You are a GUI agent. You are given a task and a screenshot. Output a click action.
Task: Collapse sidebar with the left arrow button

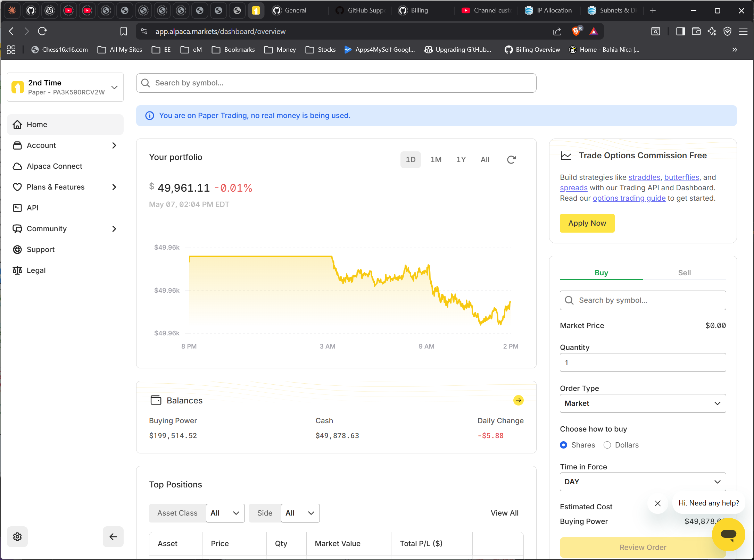pos(113,537)
